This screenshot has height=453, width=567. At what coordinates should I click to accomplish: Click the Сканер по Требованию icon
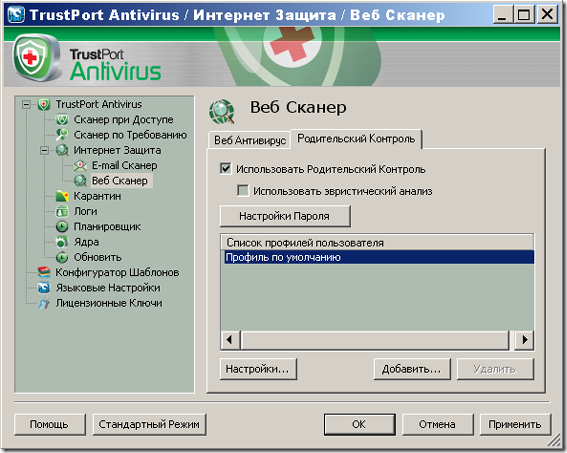pos(62,135)
